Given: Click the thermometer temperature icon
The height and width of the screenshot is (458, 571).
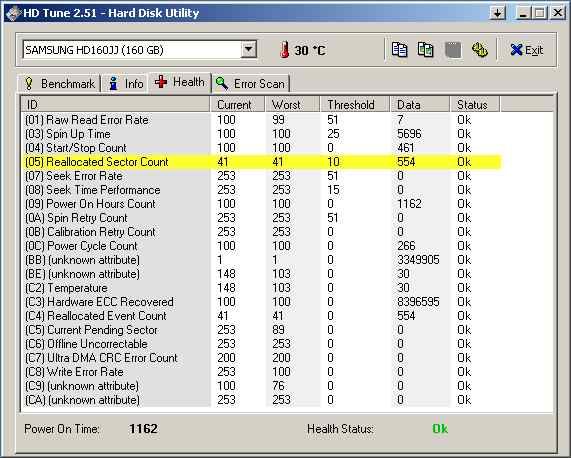Looking at the screenshot, I should (x=284, y=50).
